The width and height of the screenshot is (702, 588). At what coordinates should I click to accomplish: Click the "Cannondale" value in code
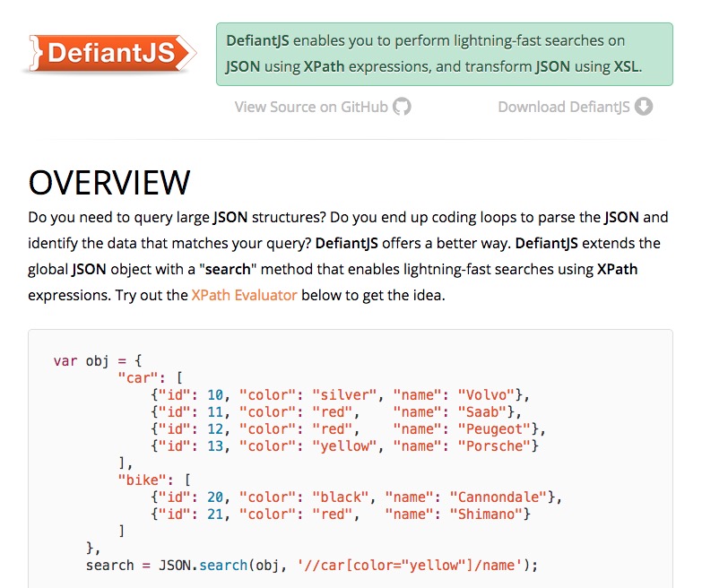pos(498,497)
